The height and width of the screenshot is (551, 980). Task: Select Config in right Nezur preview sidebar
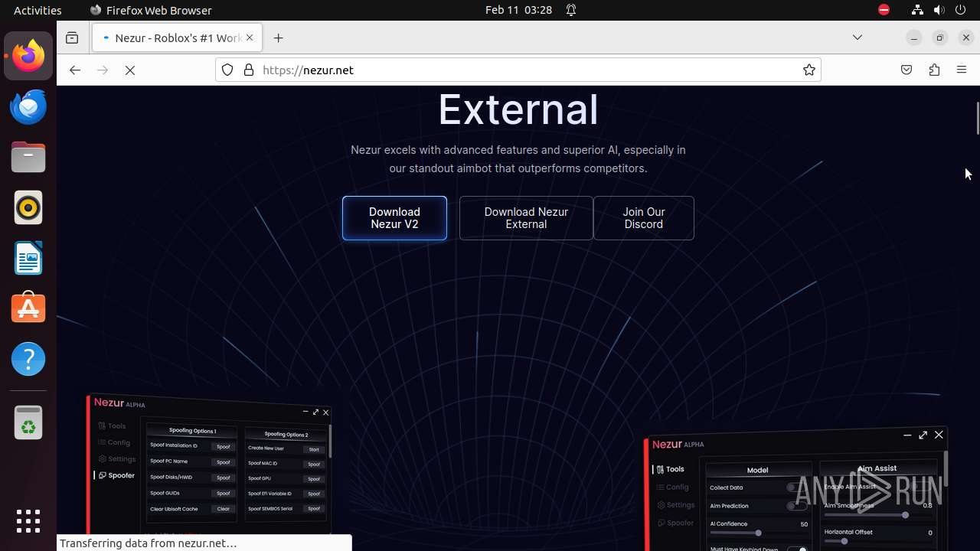672,487
